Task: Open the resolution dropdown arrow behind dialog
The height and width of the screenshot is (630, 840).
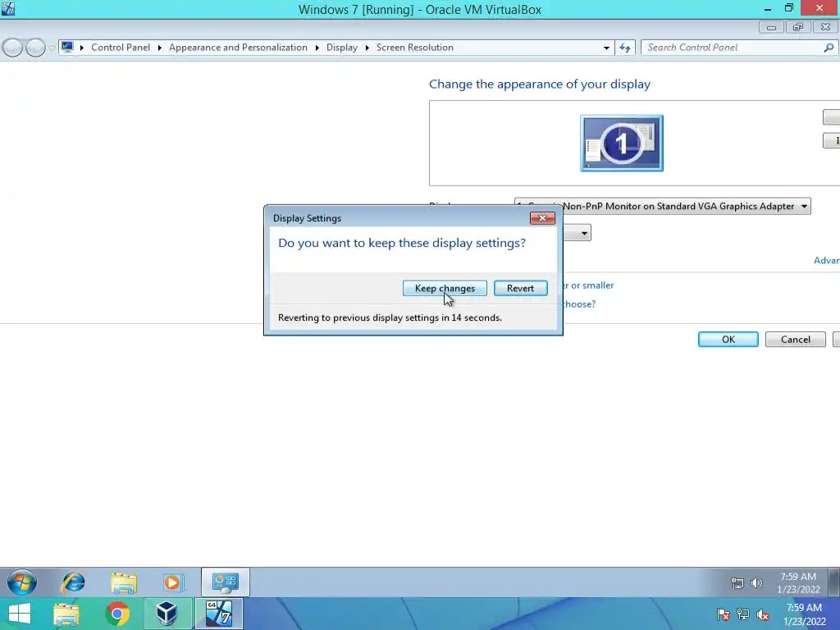Action: point(584,233)
